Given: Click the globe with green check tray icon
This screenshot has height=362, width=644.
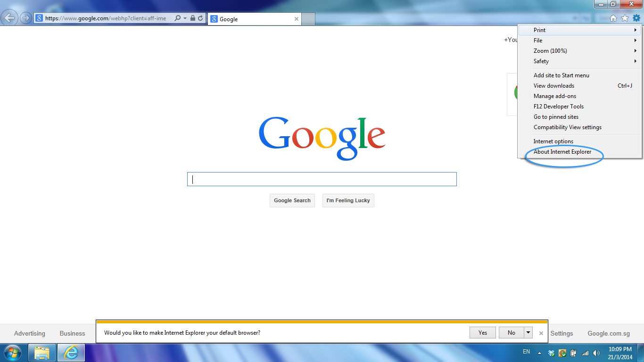Looking at the screenshot, I should tap(562, 353).
